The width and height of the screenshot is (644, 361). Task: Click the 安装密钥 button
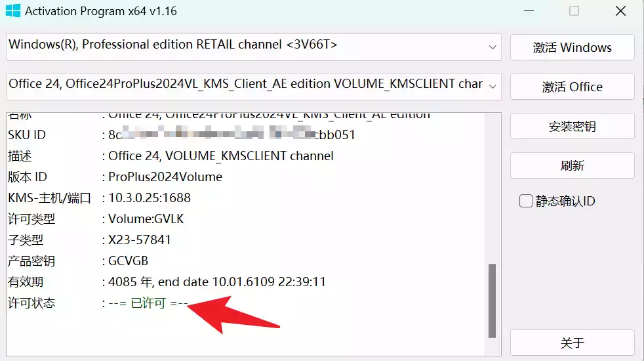point(572,126)
